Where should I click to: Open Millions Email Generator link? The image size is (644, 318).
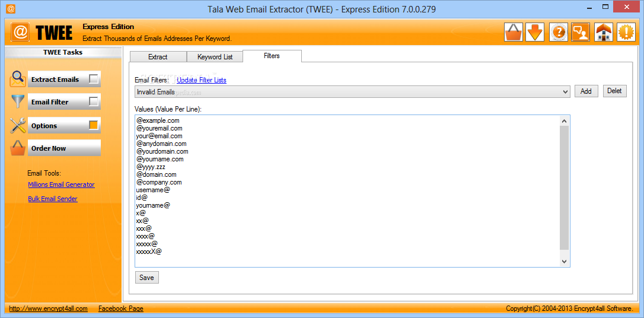(61, 185)
